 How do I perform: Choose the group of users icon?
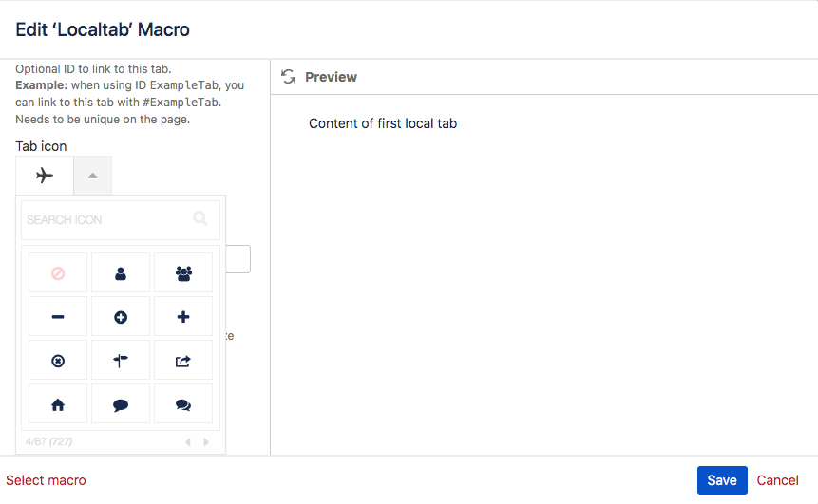183,273
